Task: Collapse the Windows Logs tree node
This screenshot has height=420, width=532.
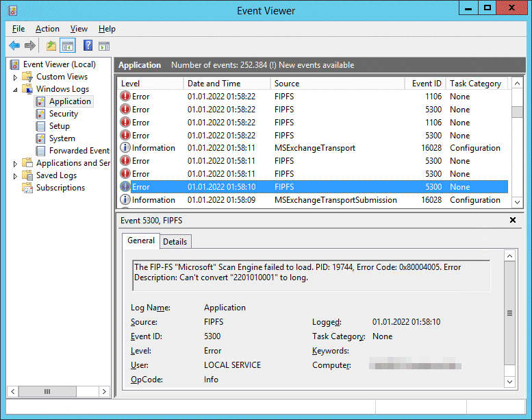Action: pyautogui.click(x=15, y=90)
